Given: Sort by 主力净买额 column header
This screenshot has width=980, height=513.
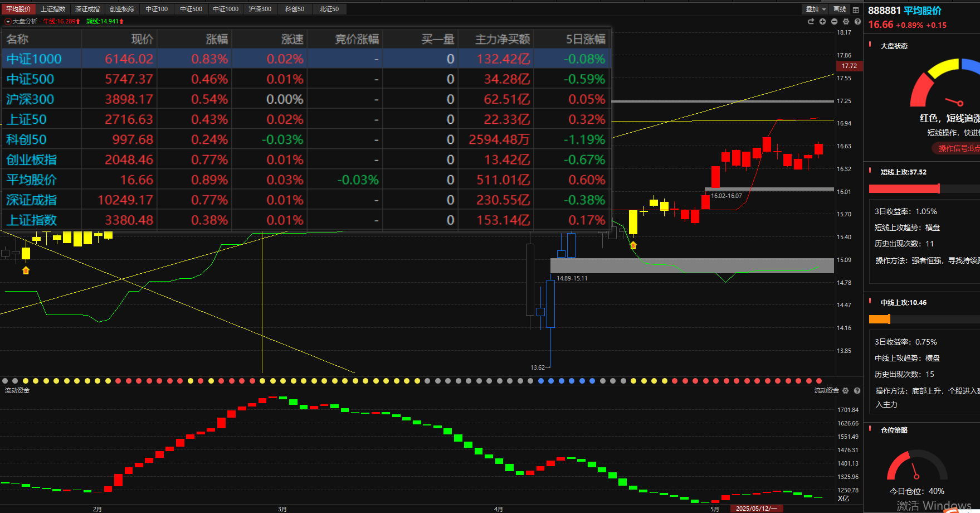Looking at the screenshot, I should coord(496,39).
